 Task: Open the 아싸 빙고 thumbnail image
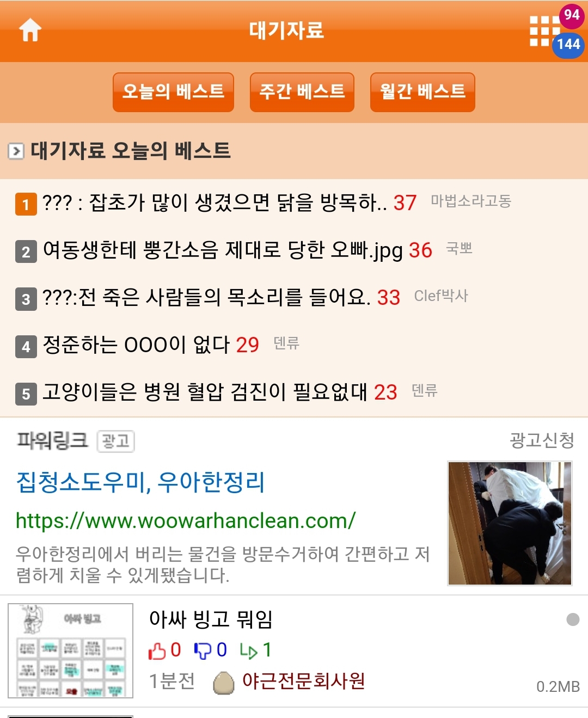click(71, 651)
